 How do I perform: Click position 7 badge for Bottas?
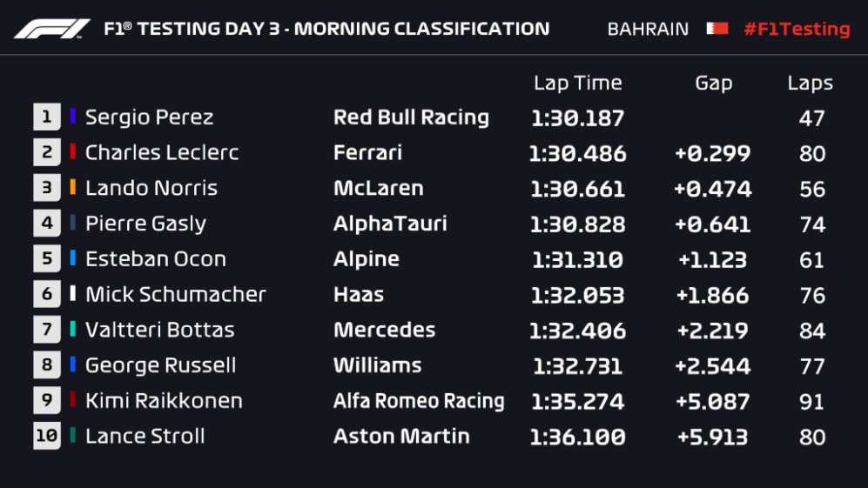47,330
